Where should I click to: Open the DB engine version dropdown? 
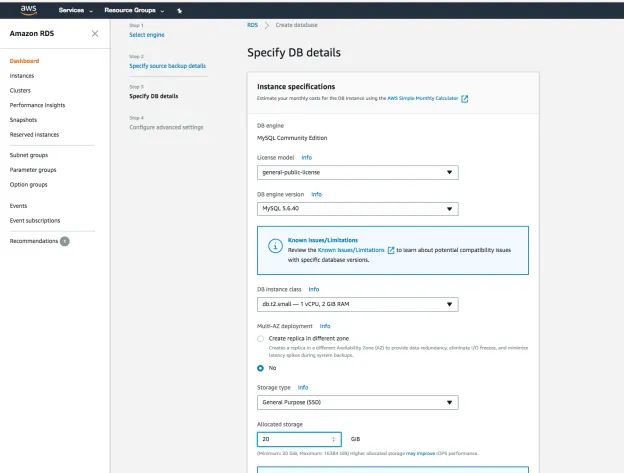pos(358,209)
